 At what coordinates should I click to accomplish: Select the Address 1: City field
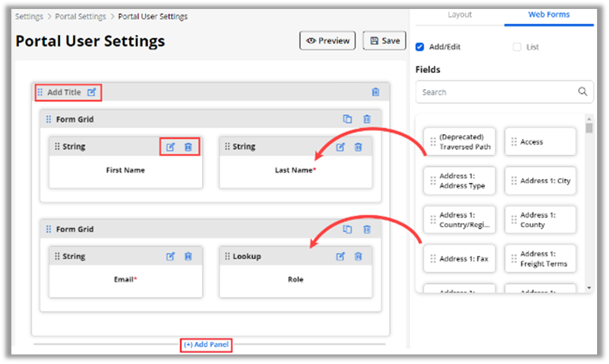point(540,181)
